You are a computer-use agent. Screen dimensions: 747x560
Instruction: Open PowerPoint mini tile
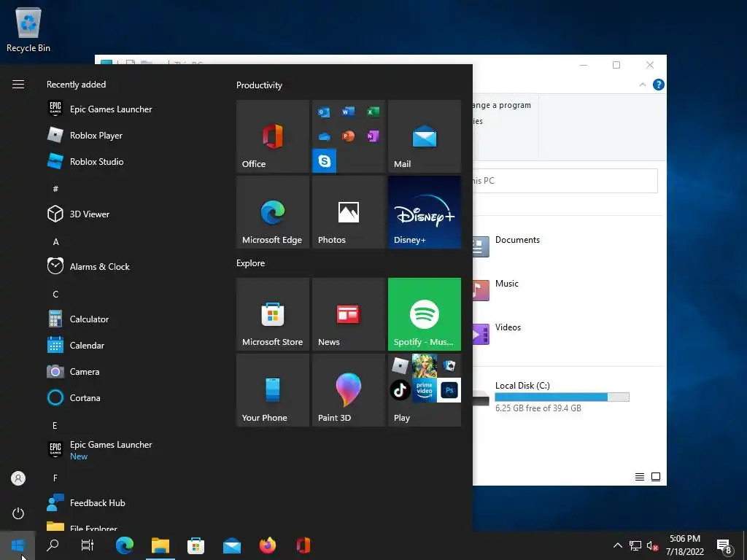point(348,136)
